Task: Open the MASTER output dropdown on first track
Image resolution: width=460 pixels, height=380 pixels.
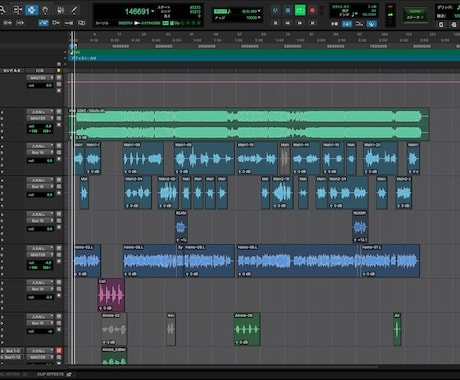Action: pyautogui.click(x=40, y=78)
